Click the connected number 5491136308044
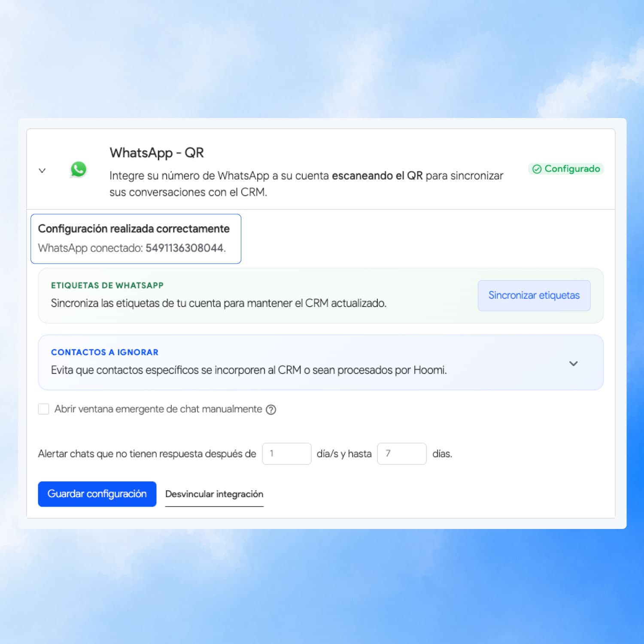This screenshot has width=644, height=644. 185,248
